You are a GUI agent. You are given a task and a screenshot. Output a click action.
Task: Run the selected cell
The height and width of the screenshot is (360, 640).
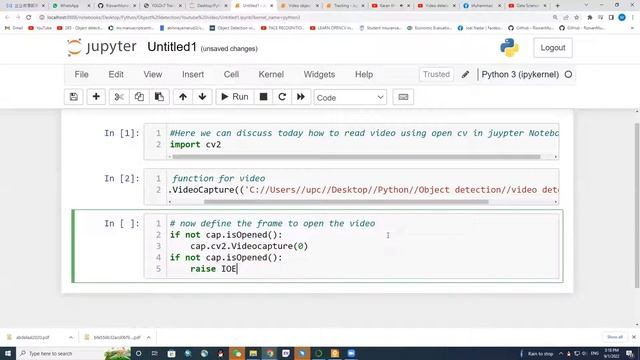235,97
